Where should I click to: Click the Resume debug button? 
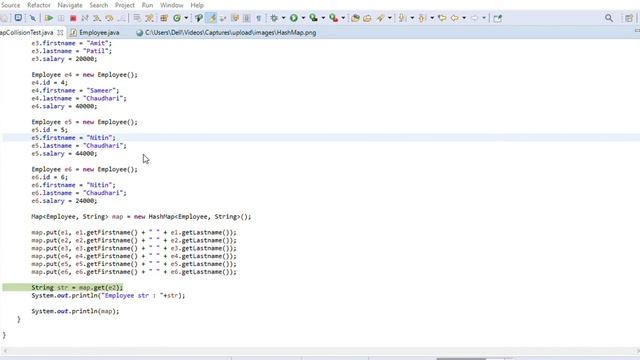[x=49, y=18]
